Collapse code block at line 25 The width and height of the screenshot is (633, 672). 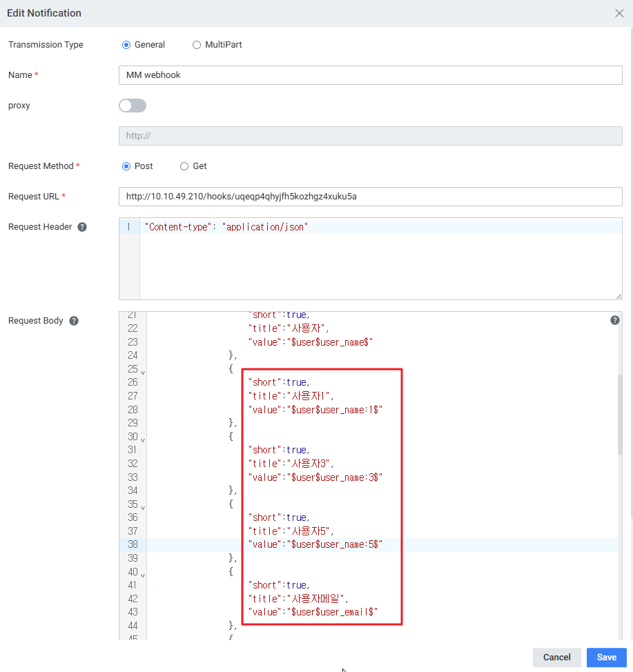click(x=143, y=372)
